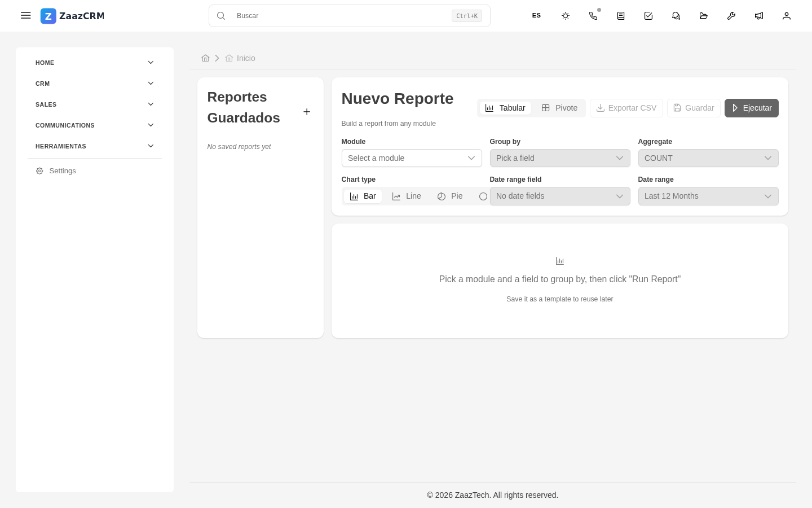812x508 pixels.
Task: Switch to Pivote view
Action: click(559, 108)
